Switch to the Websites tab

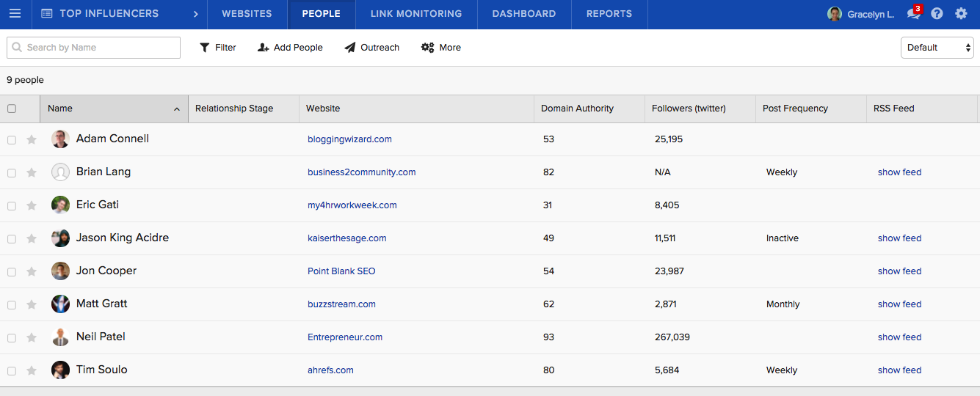[247, 14]
